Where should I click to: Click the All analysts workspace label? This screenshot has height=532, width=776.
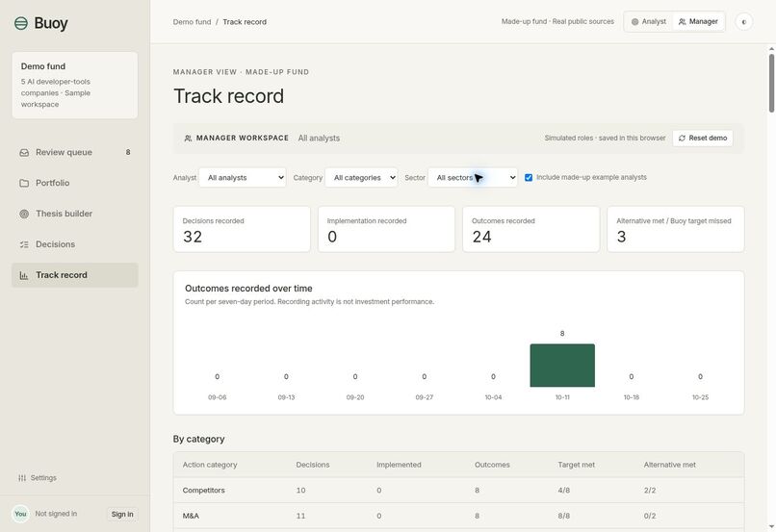[319, 138]
